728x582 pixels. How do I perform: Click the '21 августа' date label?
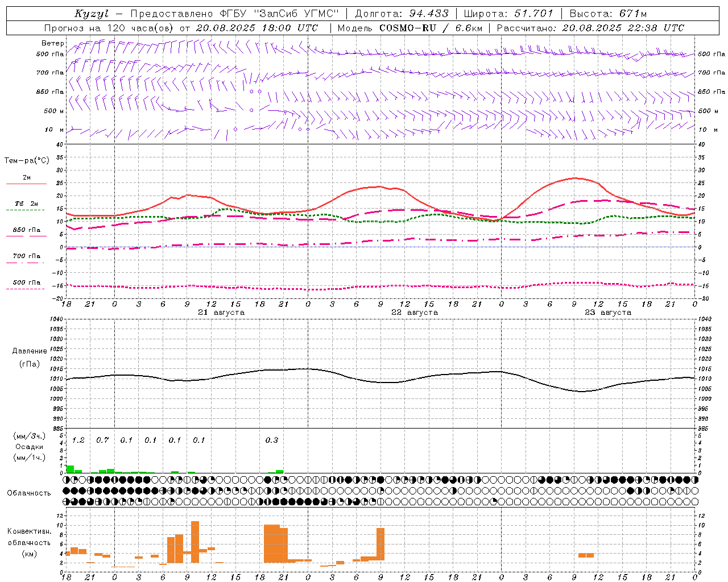(x=221, y=313)
